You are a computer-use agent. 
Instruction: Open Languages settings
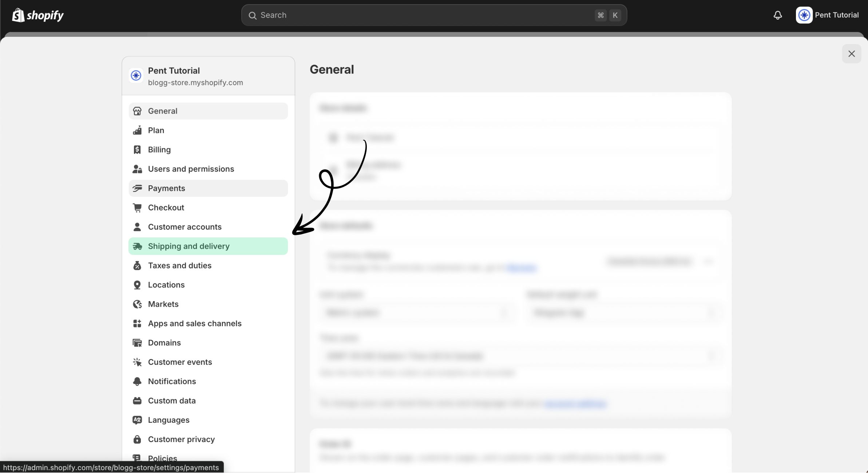208,420
